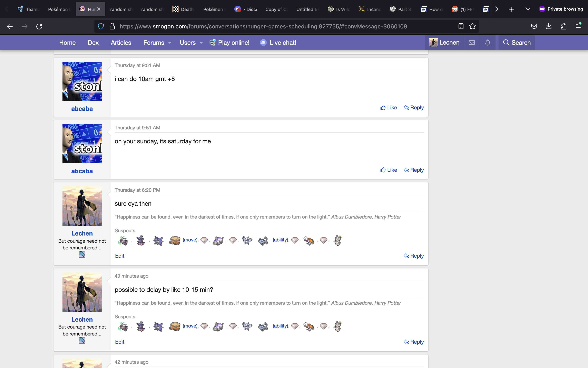Reply to the "i can do 10am gmt +8" message
Screen dimensions: 588x368
pos(414,108)
